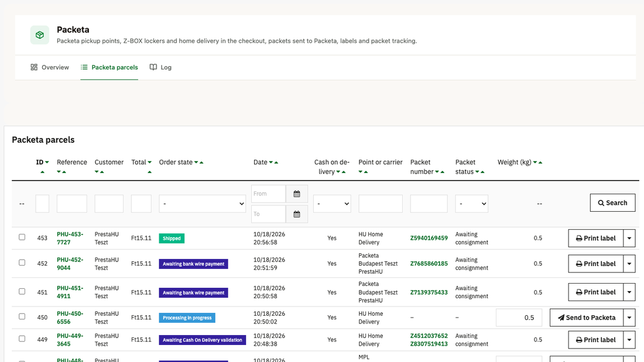Open the To date calendar picker icon
This screenshot has height=362, width=644.
[x=297, y=214]
